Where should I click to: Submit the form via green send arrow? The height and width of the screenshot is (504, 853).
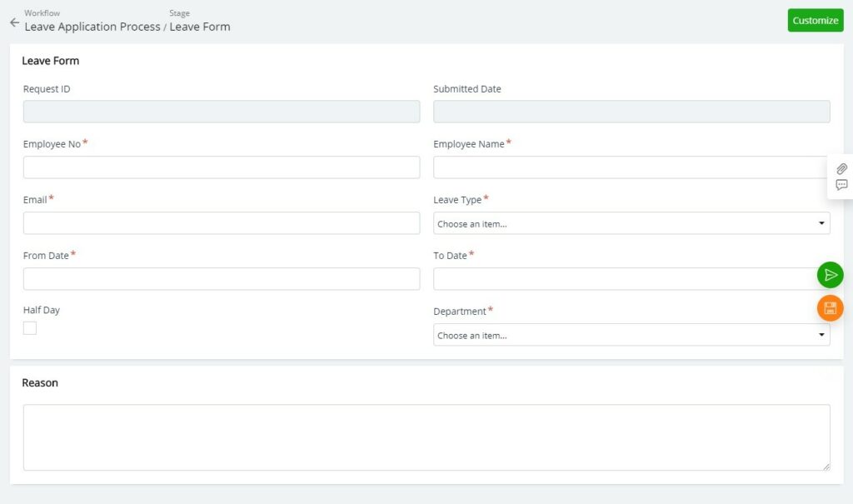click(830, 275)
